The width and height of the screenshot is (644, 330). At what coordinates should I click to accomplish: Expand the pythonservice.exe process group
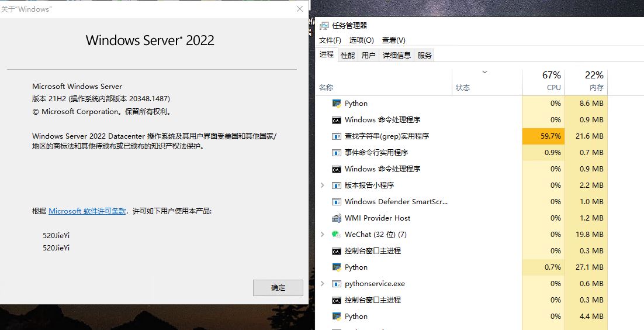323,284
